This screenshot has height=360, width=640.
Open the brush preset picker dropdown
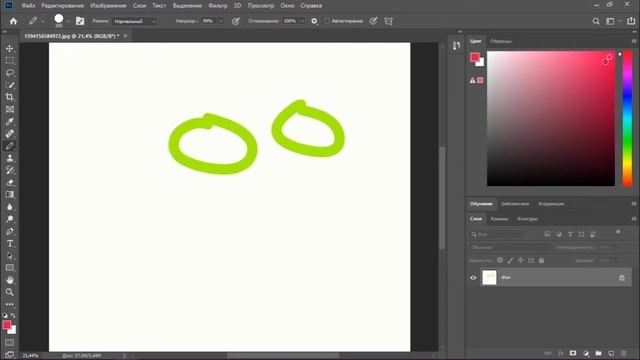pos(68,21)
